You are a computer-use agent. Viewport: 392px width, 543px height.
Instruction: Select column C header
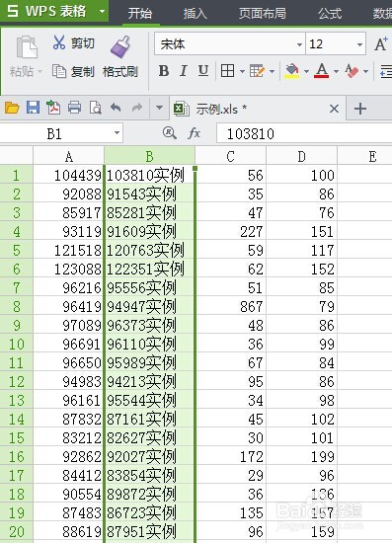coord(230,156)
